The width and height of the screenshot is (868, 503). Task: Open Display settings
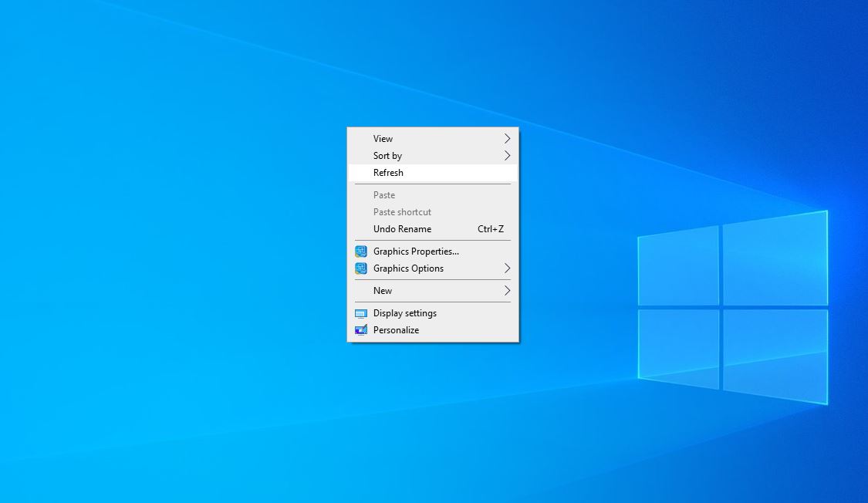[x=433, y=313]
